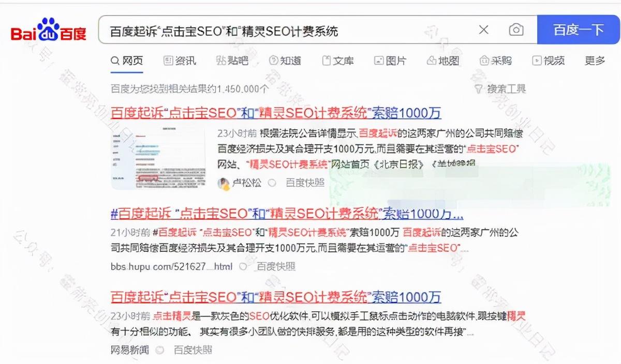Open 搜索工具 filter options
Screen dimensions: 621x364
(500, 89)
